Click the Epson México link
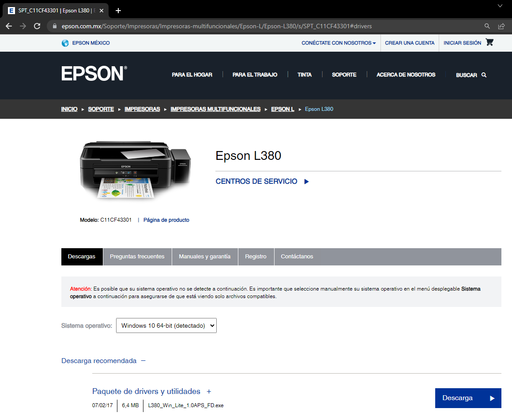This screenshot has height=420, width=512. (x=91, y=43)
